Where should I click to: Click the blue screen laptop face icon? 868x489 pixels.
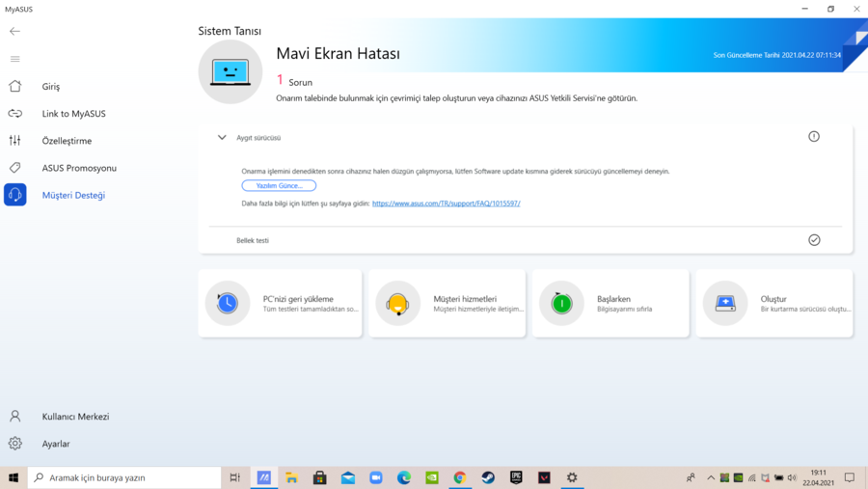click(x=231, y=72)
